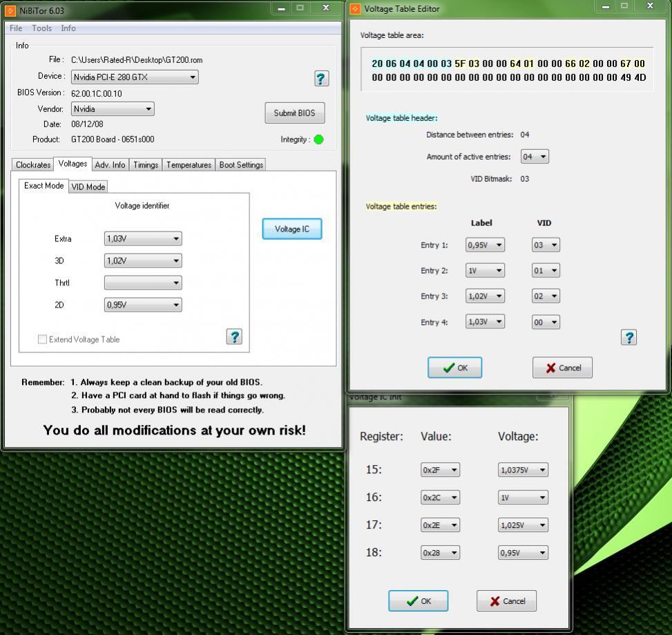Open the empty Thrtl voltage dropdown
Screen dimensions: 672x635
pyautogui.click(x=143, y=283)
